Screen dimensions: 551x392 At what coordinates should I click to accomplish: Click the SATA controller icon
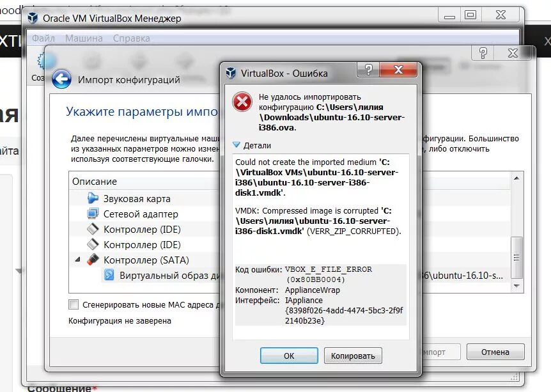[x=93, y=260]
